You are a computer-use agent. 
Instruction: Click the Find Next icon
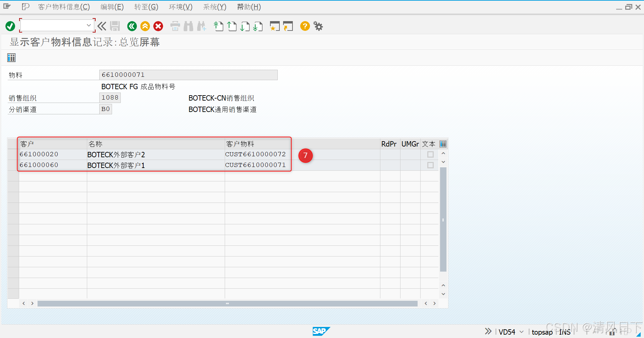click(202, 26)
